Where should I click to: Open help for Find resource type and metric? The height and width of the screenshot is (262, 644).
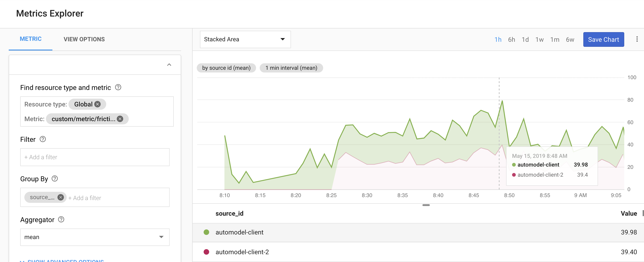[118, 87]
